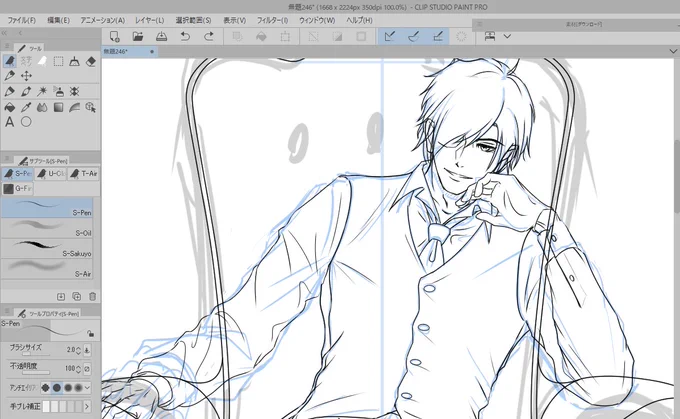
Task: Open the フィルター(I) menu
Action: point(272,20)
